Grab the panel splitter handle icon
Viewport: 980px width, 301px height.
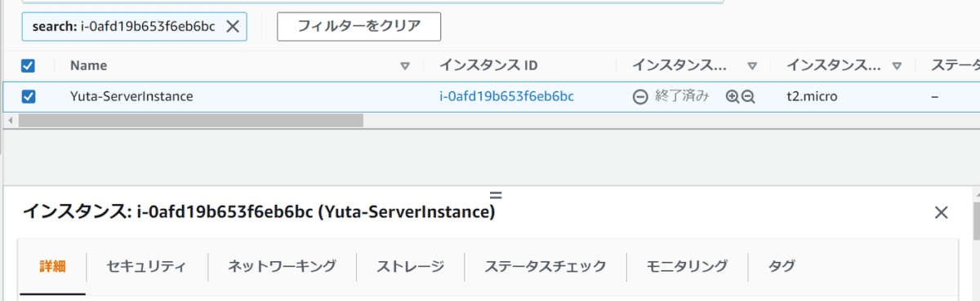(x=495, y=195)
